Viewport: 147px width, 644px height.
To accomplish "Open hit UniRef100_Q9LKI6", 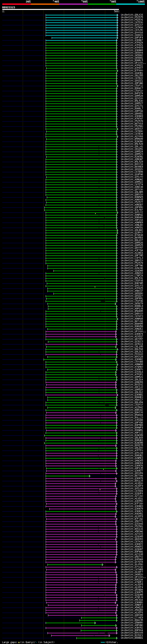I will click(x=132, y=15).
